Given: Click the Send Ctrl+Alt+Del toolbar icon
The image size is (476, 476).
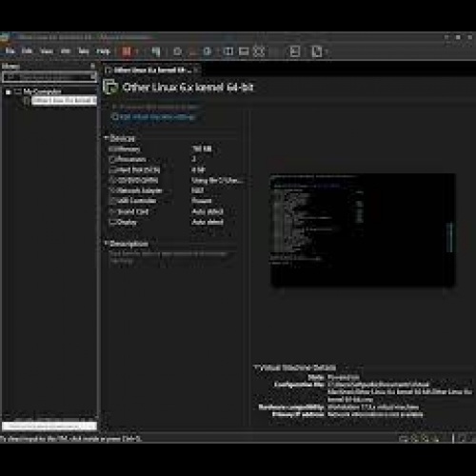Looking at the screenshot, I should 156,51.
